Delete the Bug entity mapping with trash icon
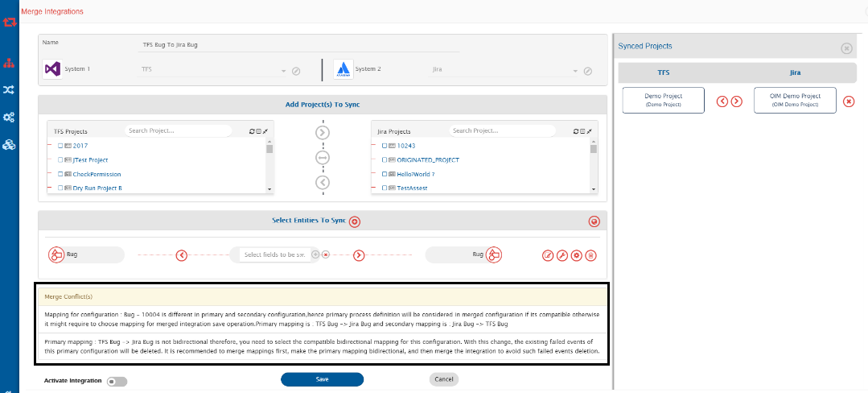The width and height of the screenshot is (868, 393). coord(590,255)
